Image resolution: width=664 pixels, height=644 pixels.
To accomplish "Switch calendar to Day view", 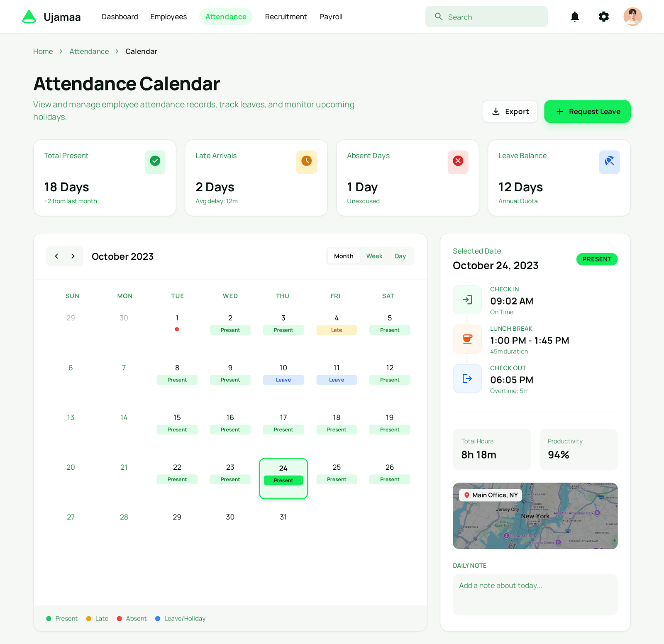I will [x=400, y=256].
